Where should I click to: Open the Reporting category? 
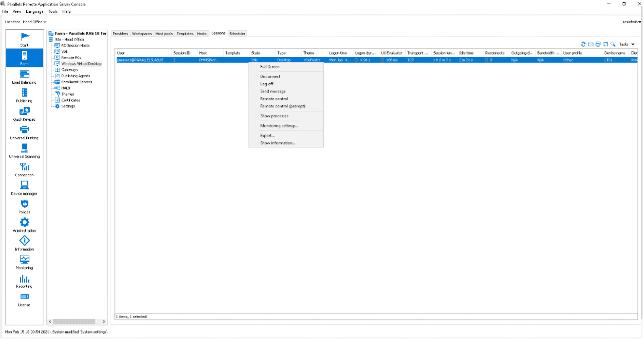point(24,281)
